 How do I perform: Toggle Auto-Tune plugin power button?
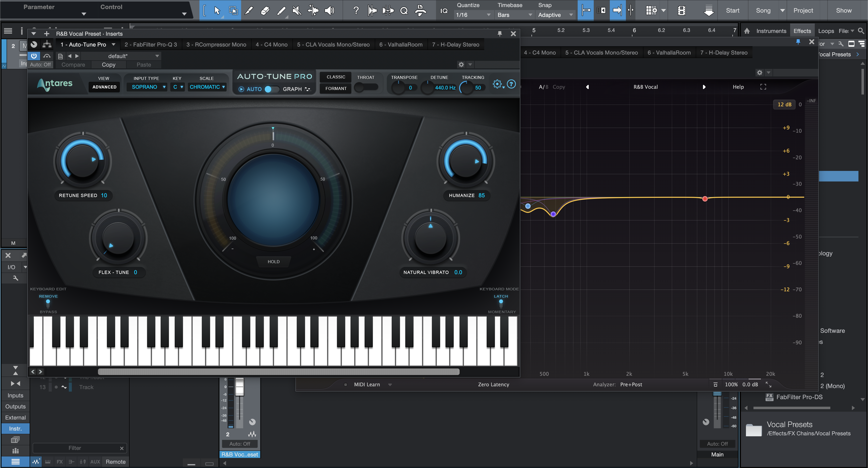point(34,56)
